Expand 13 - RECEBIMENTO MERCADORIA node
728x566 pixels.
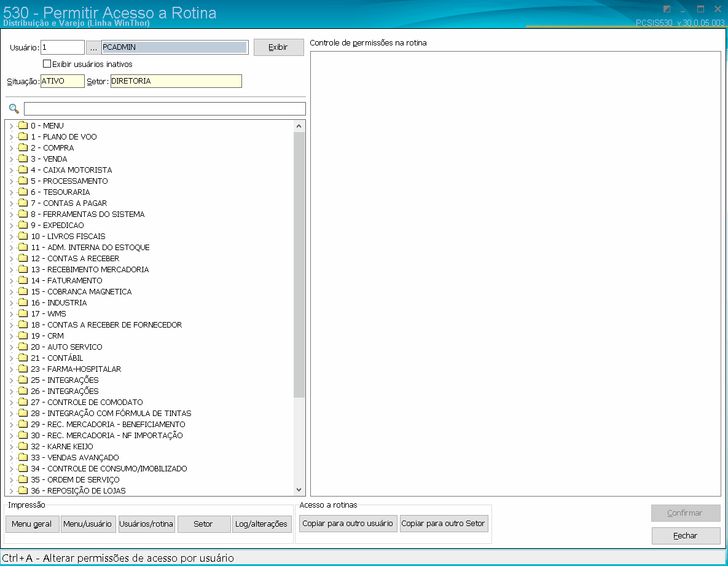pos(11,270)
